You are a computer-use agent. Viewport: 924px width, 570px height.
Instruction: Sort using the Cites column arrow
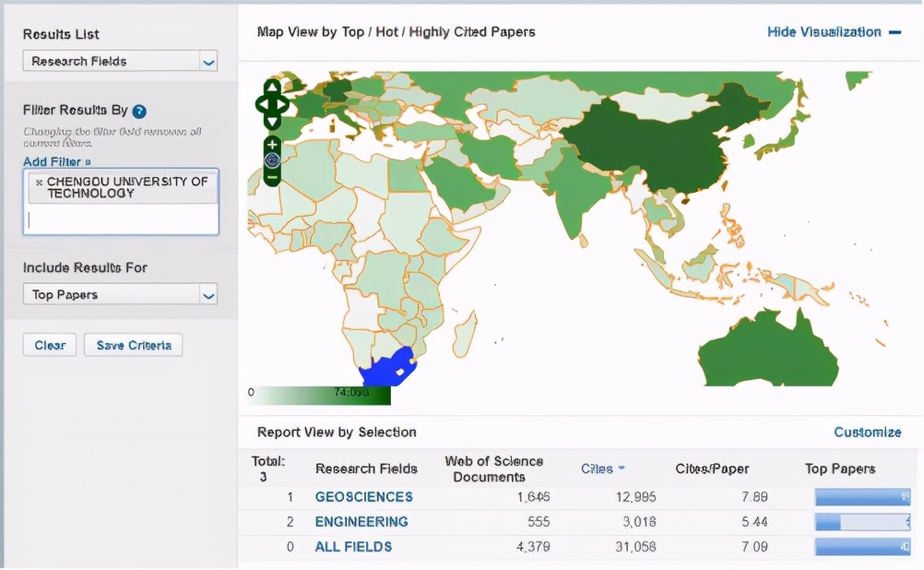click(622, 469)
